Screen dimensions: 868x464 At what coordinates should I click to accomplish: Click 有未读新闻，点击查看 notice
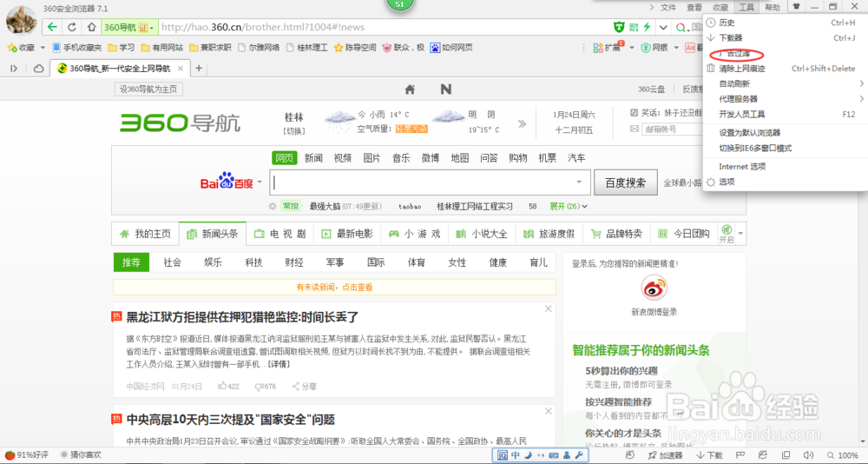coord(334,287)
